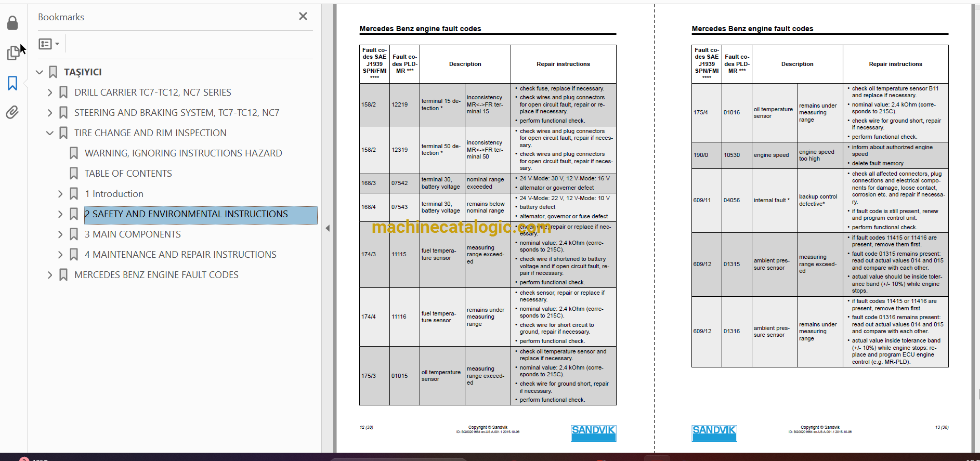Open 4 MAINTENANCE AND REPAIR INSTRUCTIONS bookmark
980x461 pixels.
tap(180, 255)
